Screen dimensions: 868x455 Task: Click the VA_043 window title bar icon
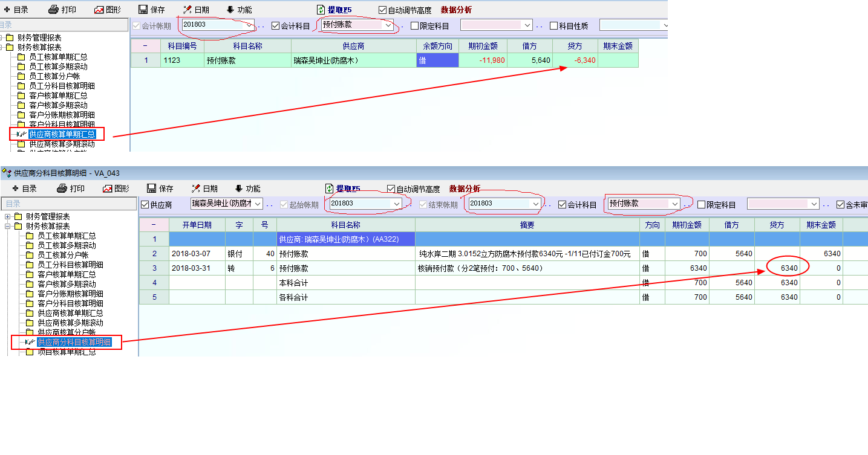point(7,173)
